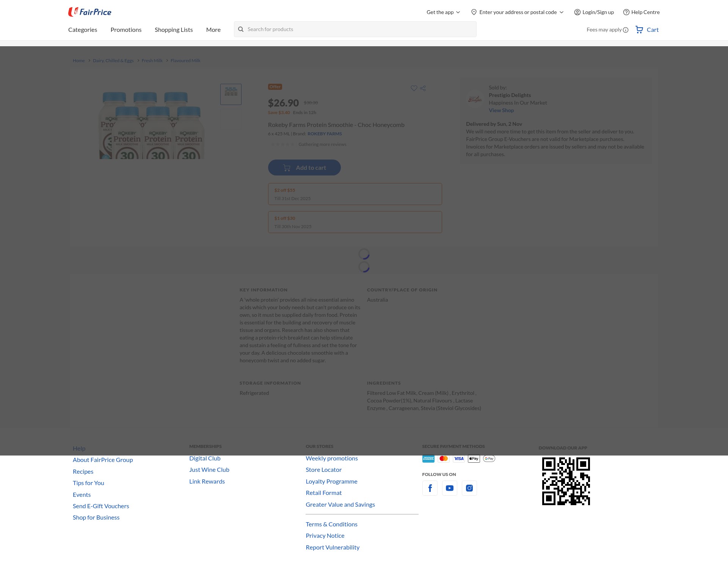Click the main product image
The image size is (728, 562).
(x=152, y=125)
